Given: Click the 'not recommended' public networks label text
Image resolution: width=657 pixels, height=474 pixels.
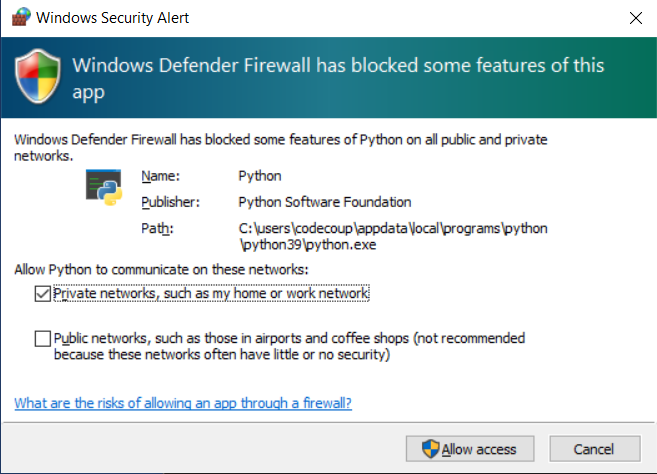Looking at the screenshot, I should (290, 346).
